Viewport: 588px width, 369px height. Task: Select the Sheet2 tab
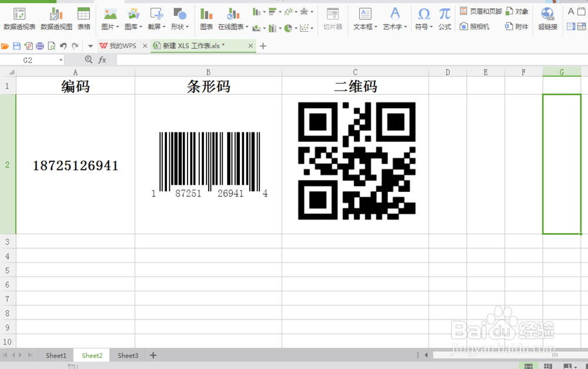pos(92,355)
